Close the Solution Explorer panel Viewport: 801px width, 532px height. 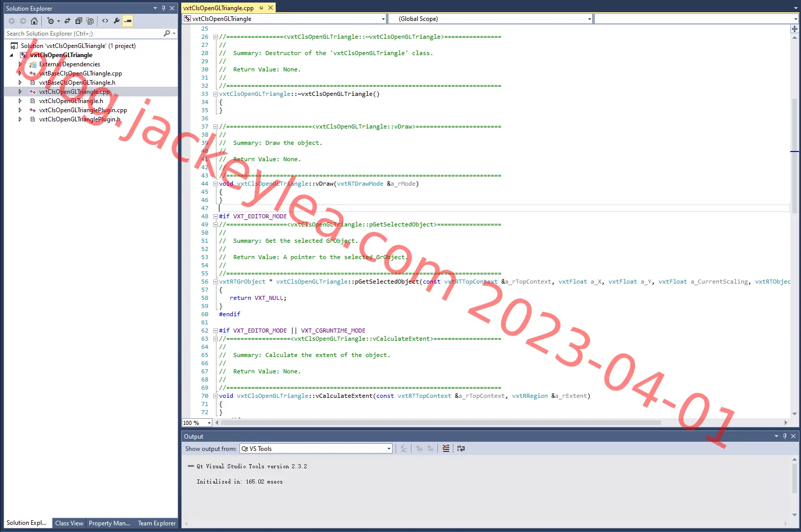(172, 8)
